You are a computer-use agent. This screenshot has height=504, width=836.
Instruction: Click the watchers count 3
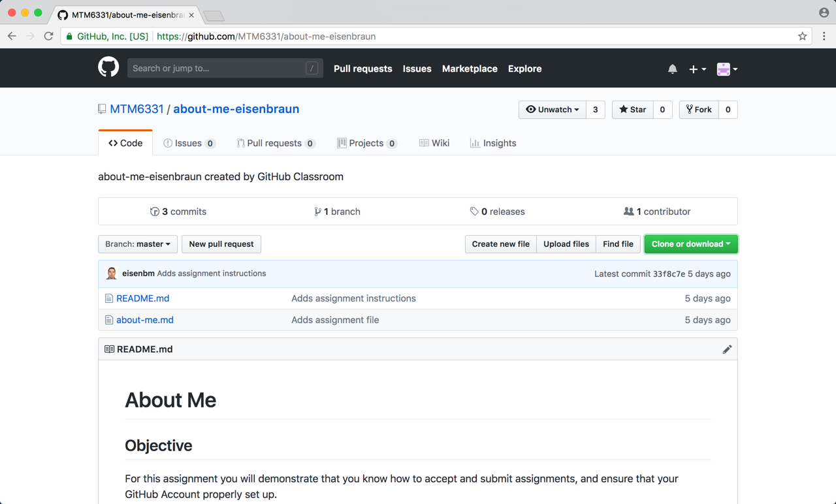595,110
